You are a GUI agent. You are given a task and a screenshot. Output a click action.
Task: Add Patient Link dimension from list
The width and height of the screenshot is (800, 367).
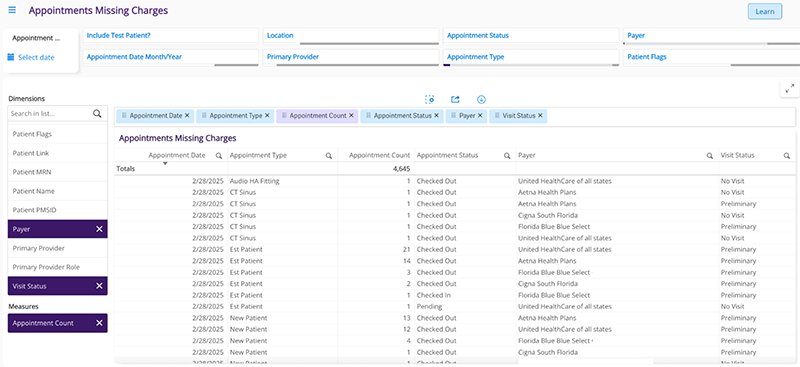click(x=58, y=153)
